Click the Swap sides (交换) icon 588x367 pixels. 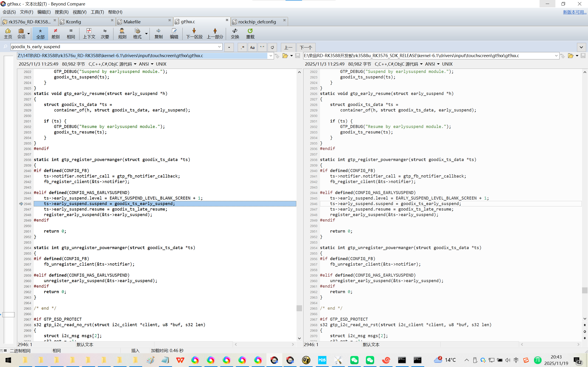coord(235,33)
